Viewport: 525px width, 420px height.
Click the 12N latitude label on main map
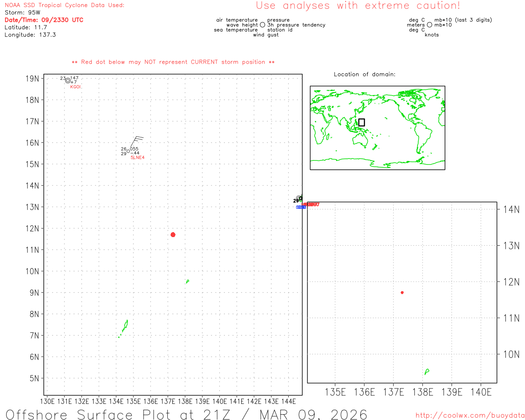[32, 228]
